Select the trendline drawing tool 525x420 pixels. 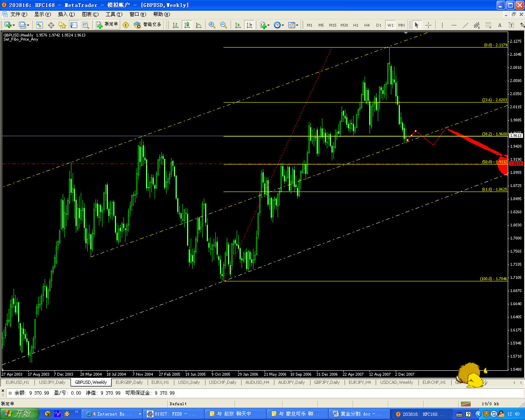point(465,25)
